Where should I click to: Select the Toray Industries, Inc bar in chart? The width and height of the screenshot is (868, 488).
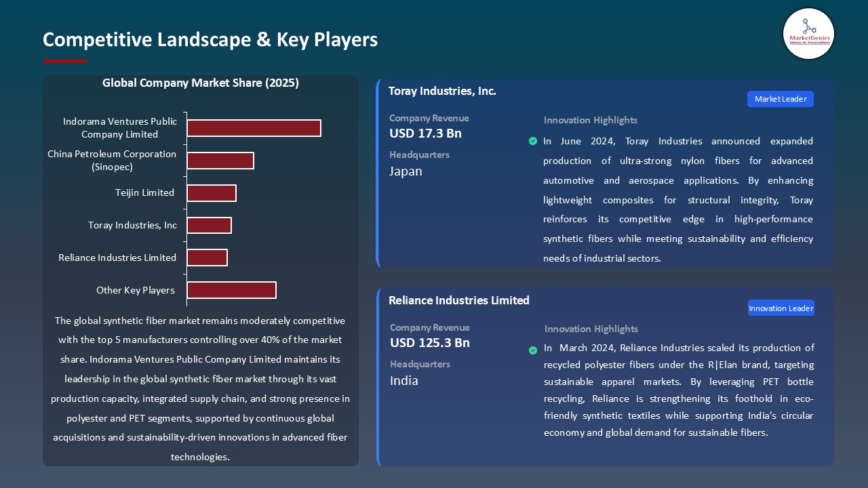pos(209,225)
